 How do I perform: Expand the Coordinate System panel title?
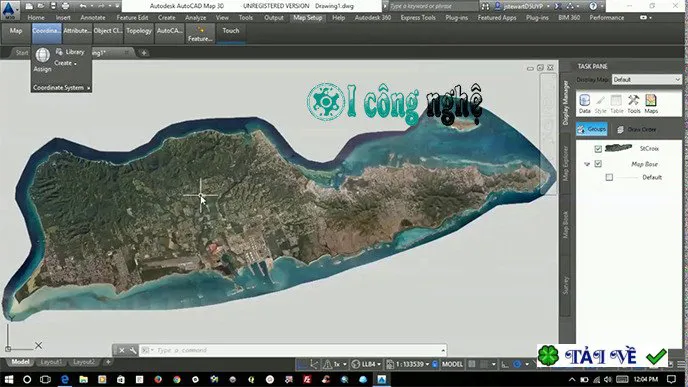coord(61,88)
